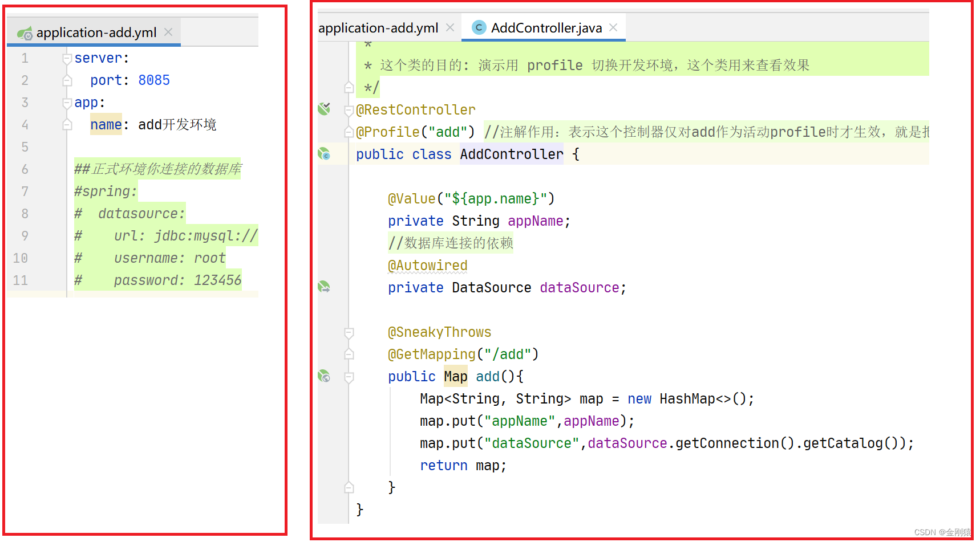Toggle fold marker beside @Profile annotation

(x=349, y=132)
